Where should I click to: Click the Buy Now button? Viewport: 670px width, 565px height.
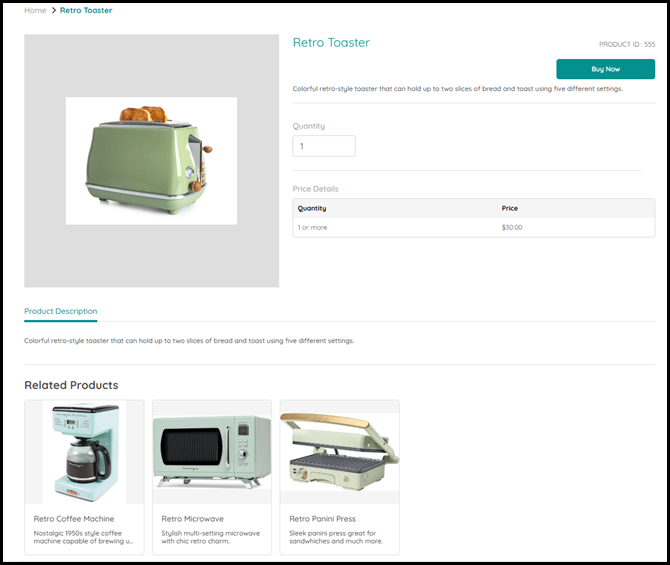[605, 69]
